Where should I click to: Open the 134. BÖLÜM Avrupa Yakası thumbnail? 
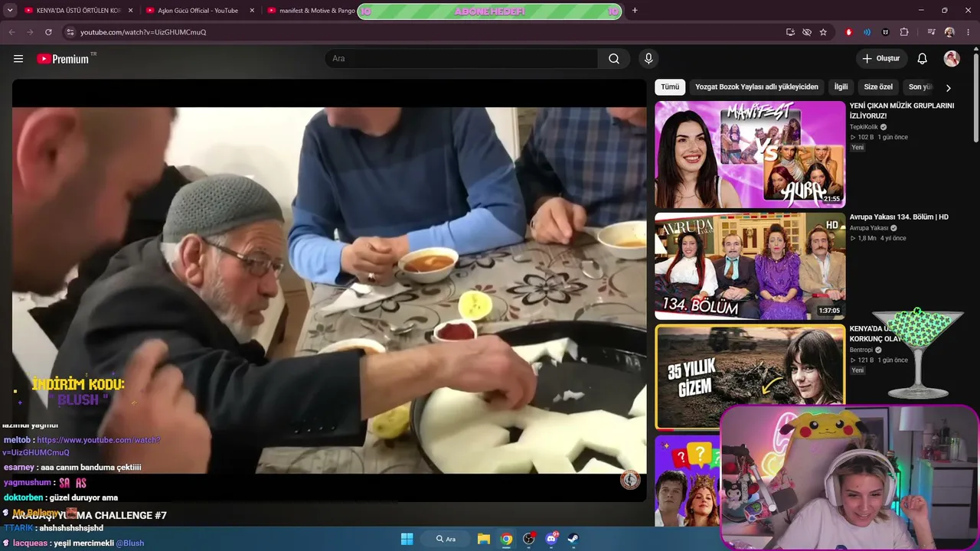(x=750, y=266)
